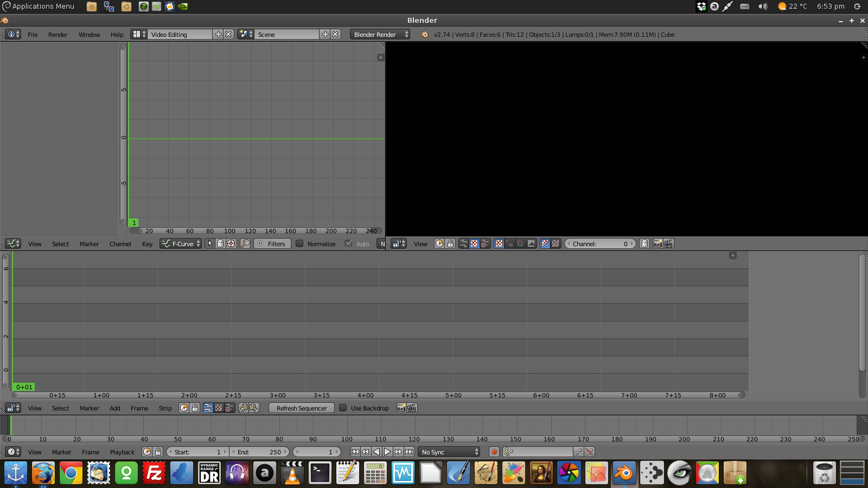
Task: Toggle the grease pencil ghost icon in preview
Action: pyautogui.click(x=644, y=243)
